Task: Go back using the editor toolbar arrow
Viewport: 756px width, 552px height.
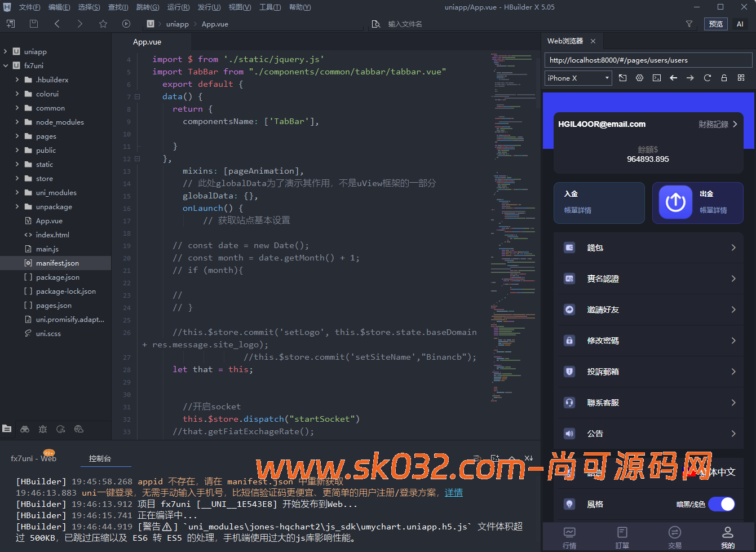Action: pyautogui.click(x=57, y=24)
